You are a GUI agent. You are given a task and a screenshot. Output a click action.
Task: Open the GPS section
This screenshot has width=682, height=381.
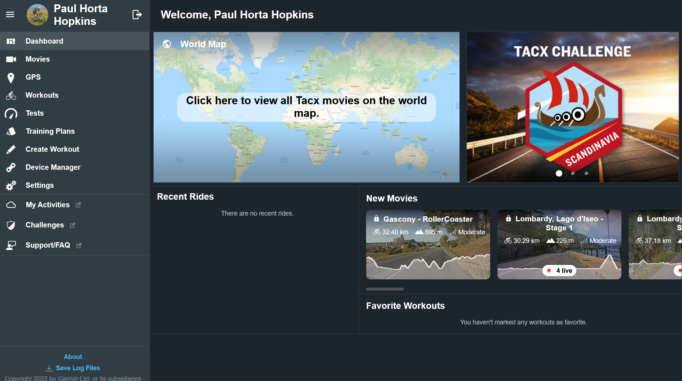[75, 77]
